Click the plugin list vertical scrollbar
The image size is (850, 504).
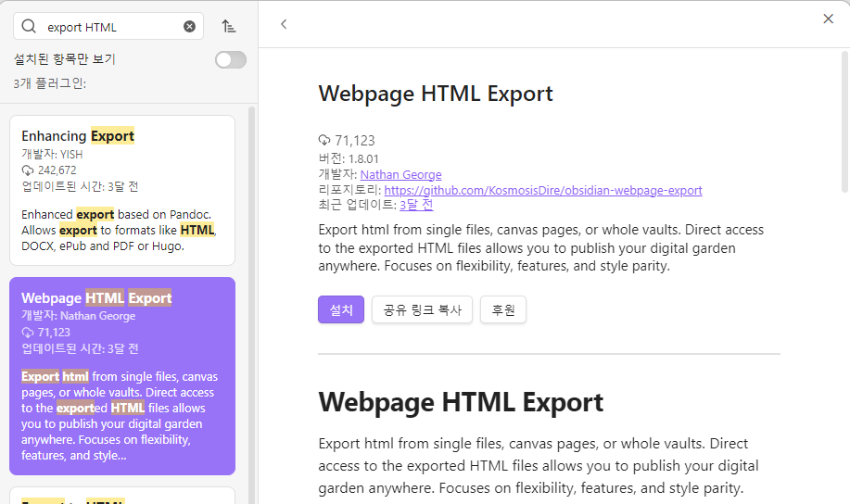tap(251, 304)
